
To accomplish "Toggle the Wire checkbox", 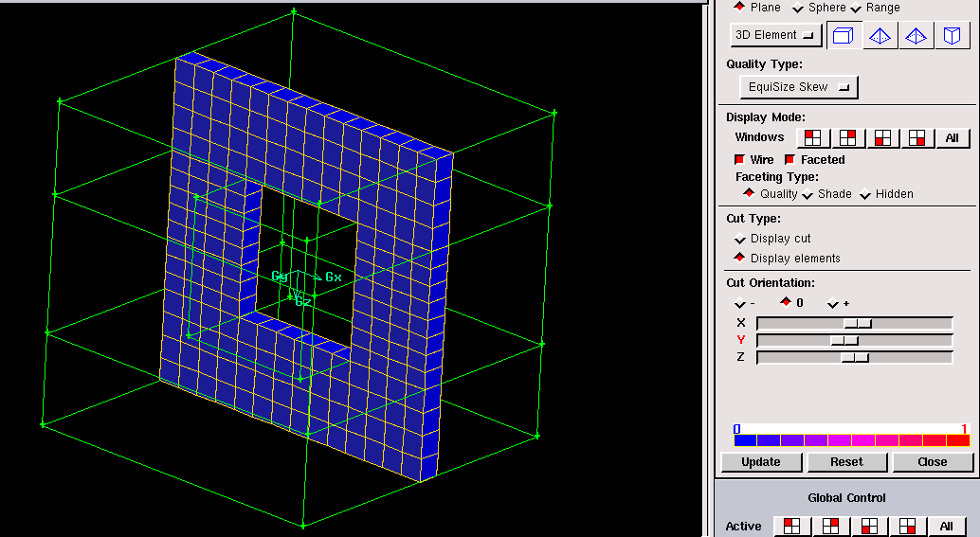I will (740, 160).
